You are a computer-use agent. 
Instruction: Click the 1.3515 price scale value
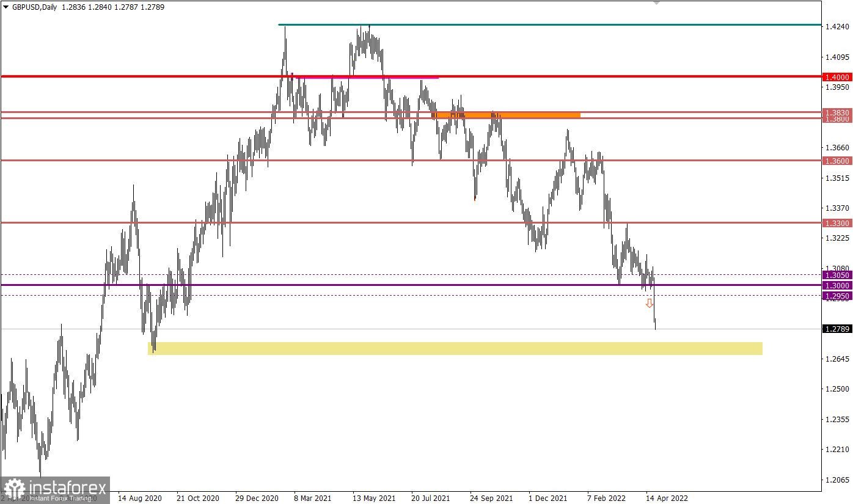[837, 178]
